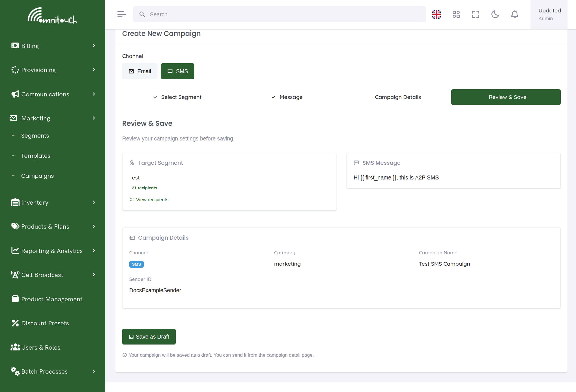The width and height of the screenshot is (576, 392).
Task: Open the Updated Admin user menu
Action: tap(549, 14)
